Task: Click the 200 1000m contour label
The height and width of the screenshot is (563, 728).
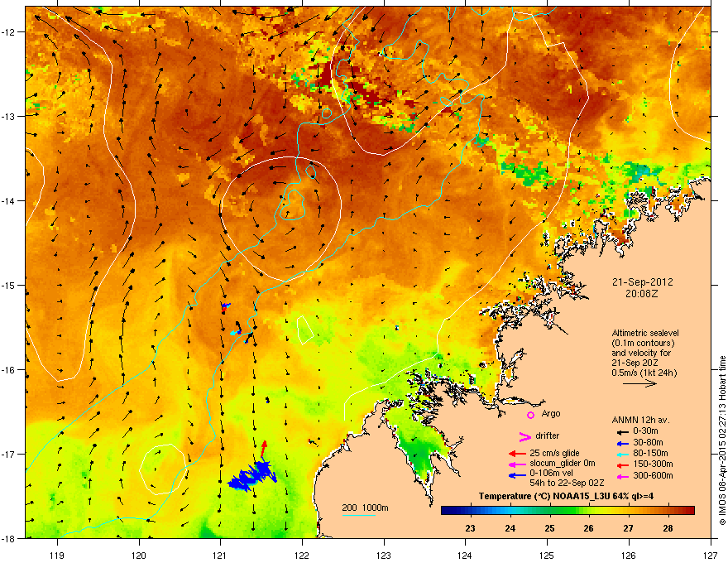Action: [366, 508]
